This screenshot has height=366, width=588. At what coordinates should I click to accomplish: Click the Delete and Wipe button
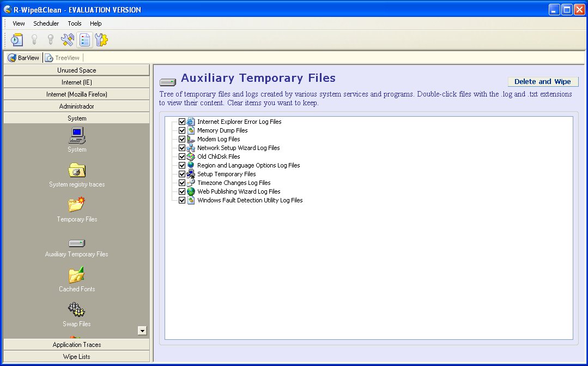click(543, 81)
